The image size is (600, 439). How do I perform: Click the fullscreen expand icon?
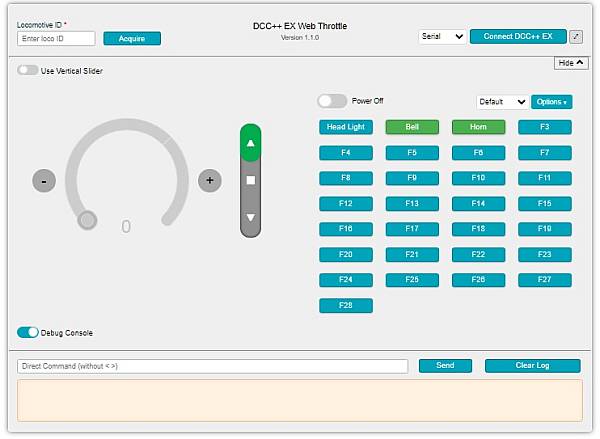(x=576, y=36)
